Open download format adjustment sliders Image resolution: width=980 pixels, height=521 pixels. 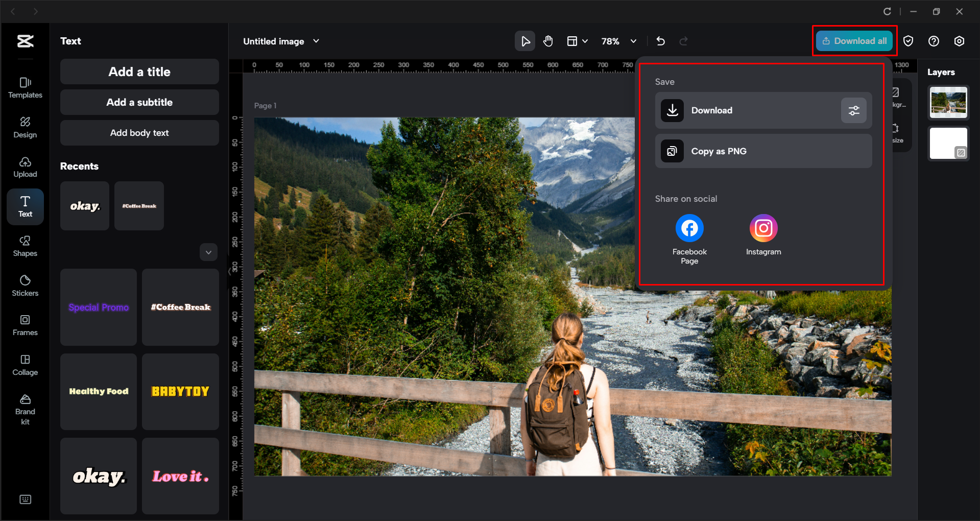click(853, 110)
